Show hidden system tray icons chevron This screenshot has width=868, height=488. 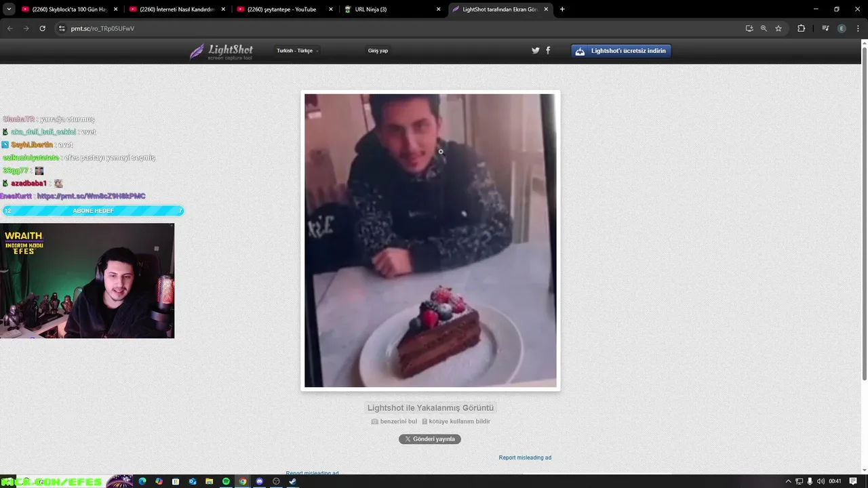[x=788, y=481]
